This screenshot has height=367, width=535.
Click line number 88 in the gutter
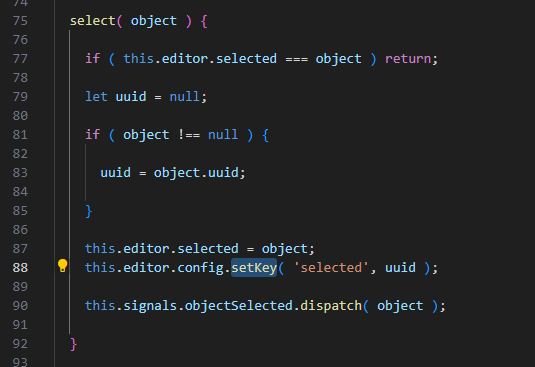(x=20, y=268)
